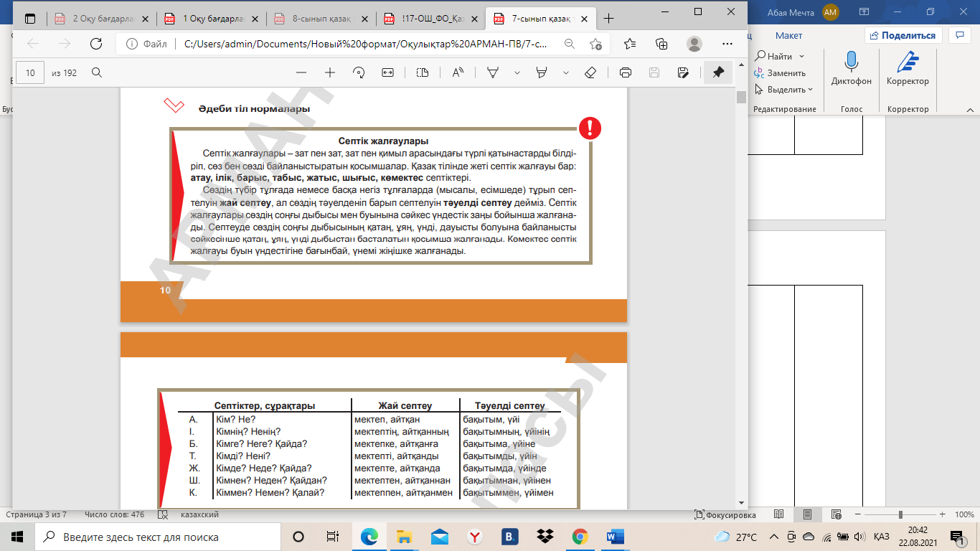This screenshot has height=551, width=980.
Task: Open Windows Start menu
Action: coord(17,537)
